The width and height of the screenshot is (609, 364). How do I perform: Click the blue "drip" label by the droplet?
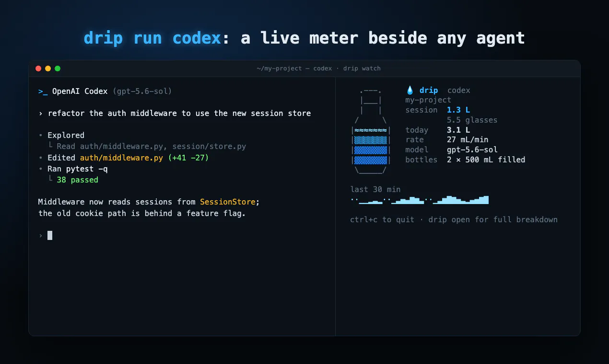click(x=429, y=90)
